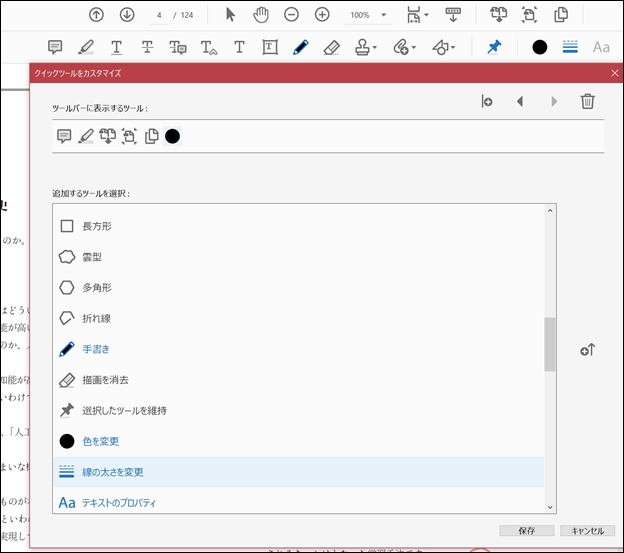624x553 pixels.
Task: Click the tool list scrollbar up arrow
Action: click(550, 210)
